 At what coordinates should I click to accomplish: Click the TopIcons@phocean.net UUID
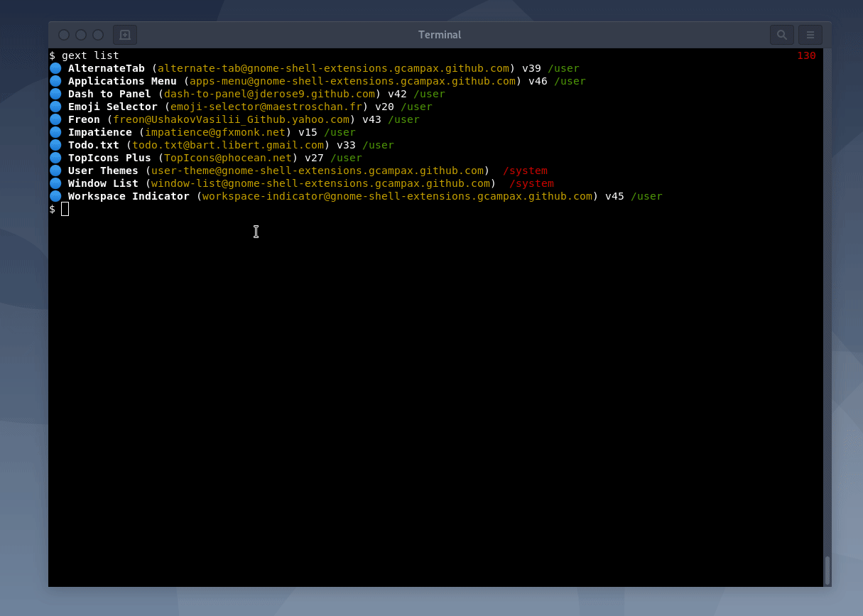point(228,158)
